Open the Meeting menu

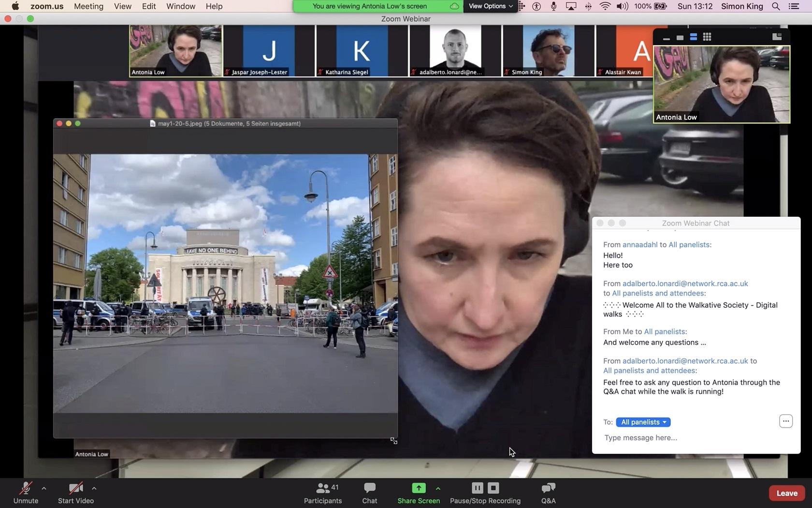[88, 6]
